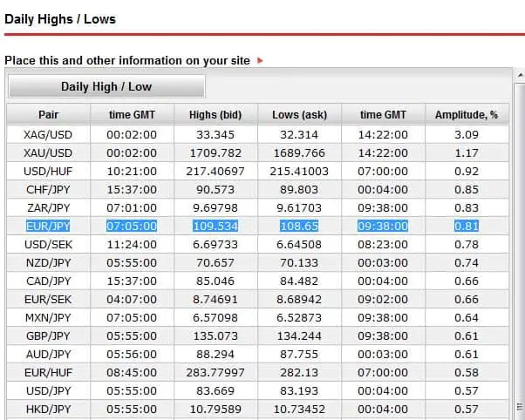Click the 215.41003 low value
This screenshot has width=525, height=420.
click(299, 172)
